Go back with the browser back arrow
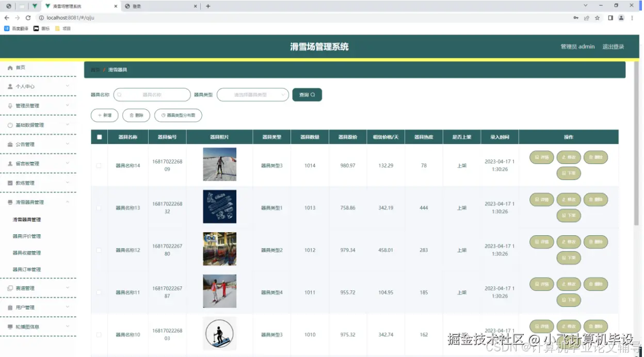 click(x=7, y=18)
